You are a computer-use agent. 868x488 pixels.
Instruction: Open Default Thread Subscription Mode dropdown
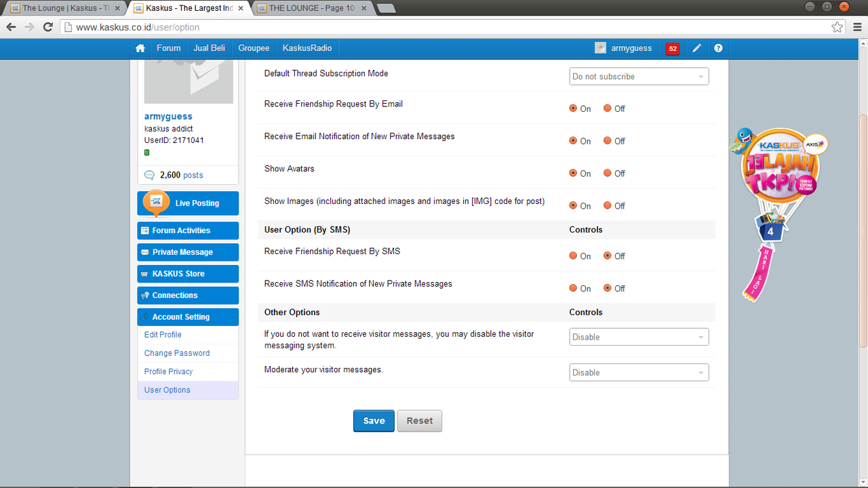tap(639, 77)
